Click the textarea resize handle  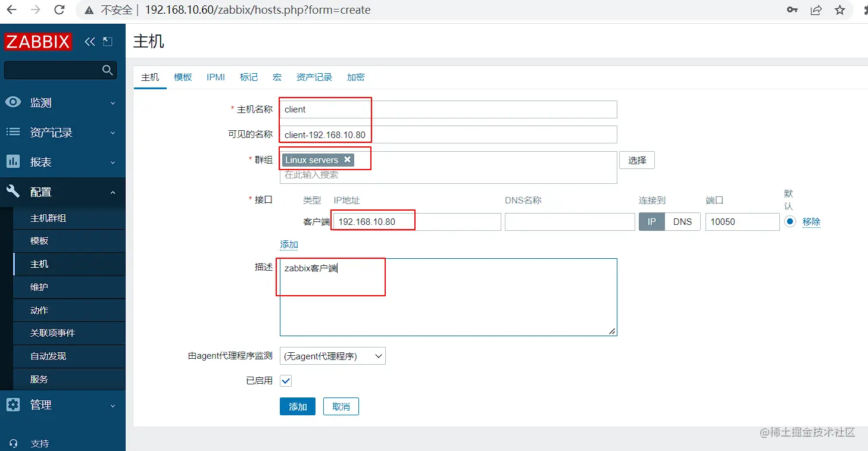click(612, 331)
